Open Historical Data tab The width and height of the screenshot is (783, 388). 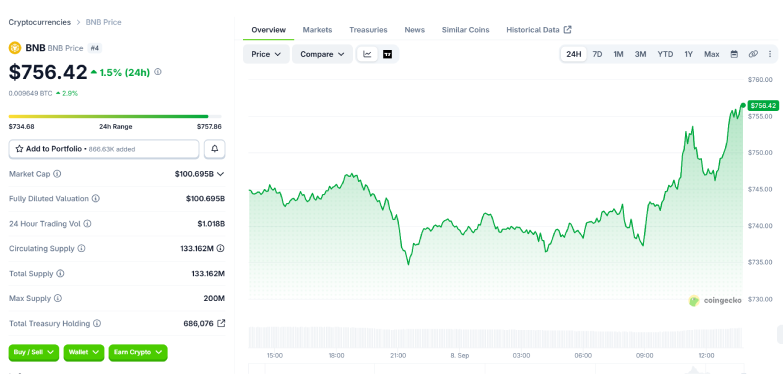pos(539,30)
